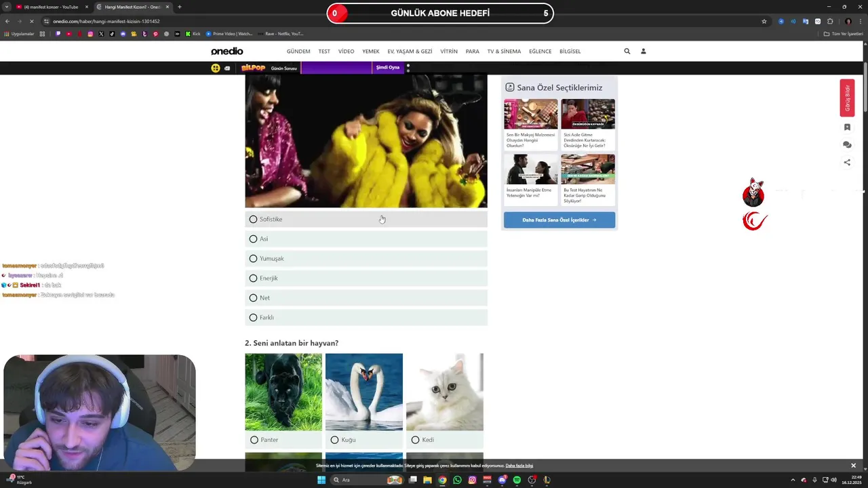
Task: Open the Chrome extensions puzzle icon
Action: coord(830,21)
